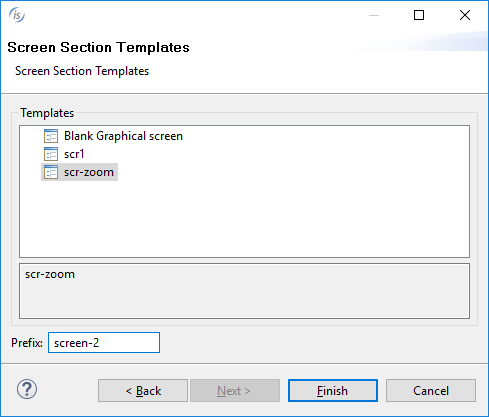
Task: Click the scr-zoom template icon
Action: [x=51, y=172]
